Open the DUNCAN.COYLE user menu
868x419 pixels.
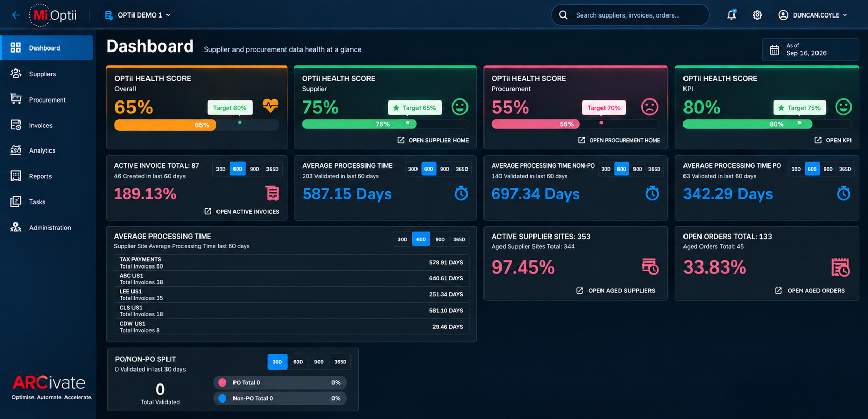pos(813,15)
